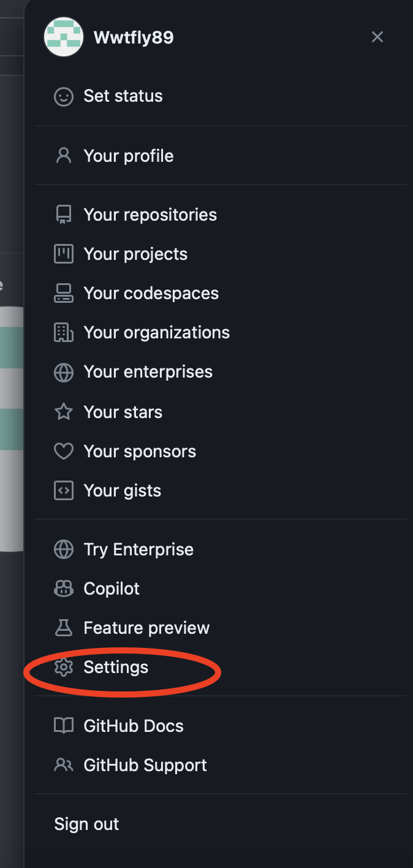Click the projects board icon
413x868 pixels.
point(64,254)
